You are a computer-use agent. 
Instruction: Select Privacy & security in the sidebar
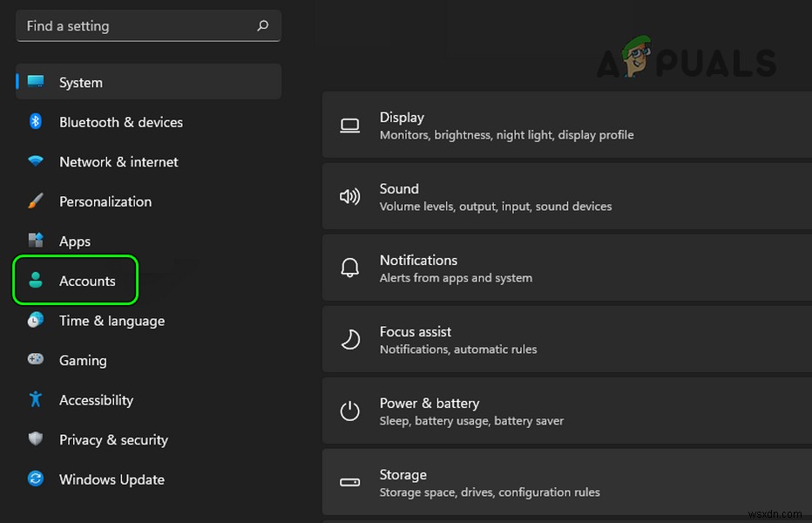[x=113, y=439]
